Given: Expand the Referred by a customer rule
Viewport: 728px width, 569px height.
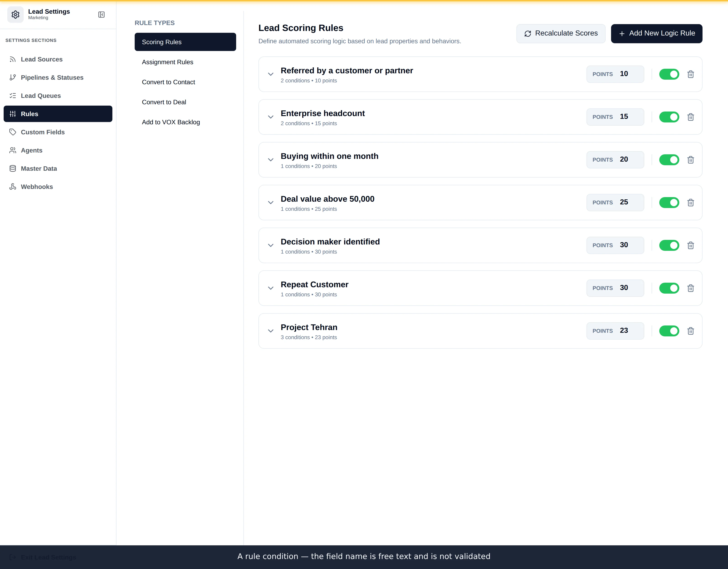Looking at the screenshot, I should [271, 74].
